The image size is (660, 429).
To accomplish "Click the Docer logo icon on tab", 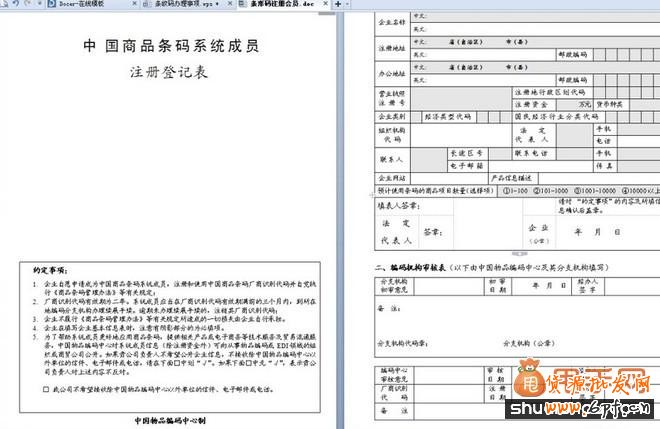I will [52, 4].
